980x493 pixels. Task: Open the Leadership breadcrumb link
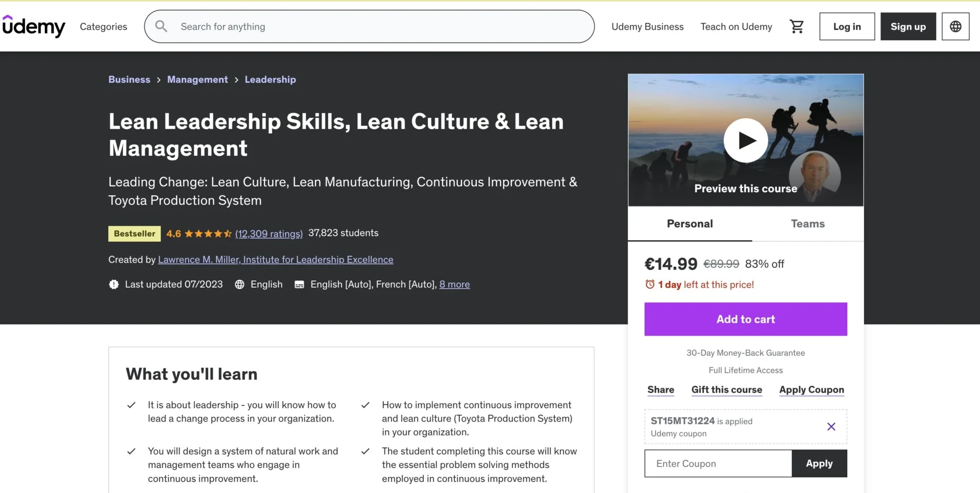click(x=270, y=80)
